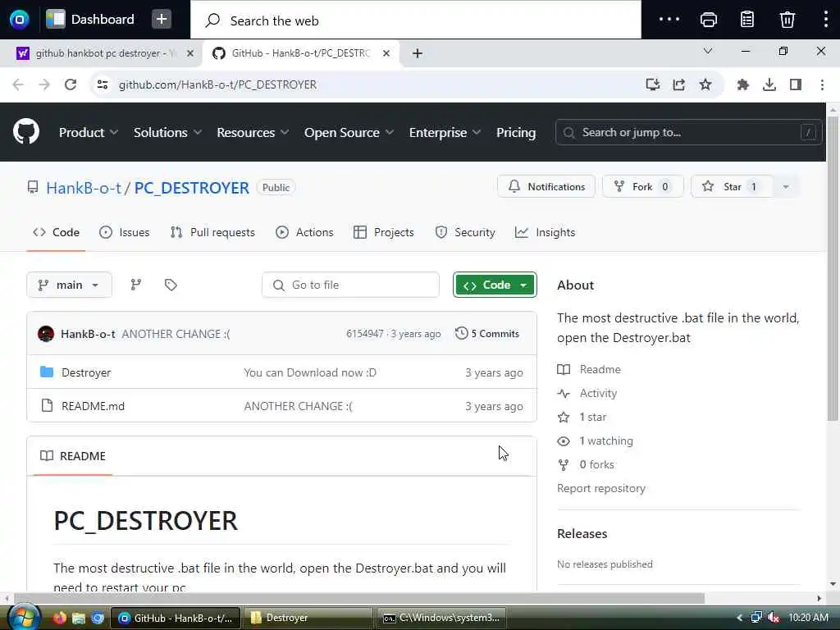
Task: Switch to the Actions tab
Action: pos(304,232)
